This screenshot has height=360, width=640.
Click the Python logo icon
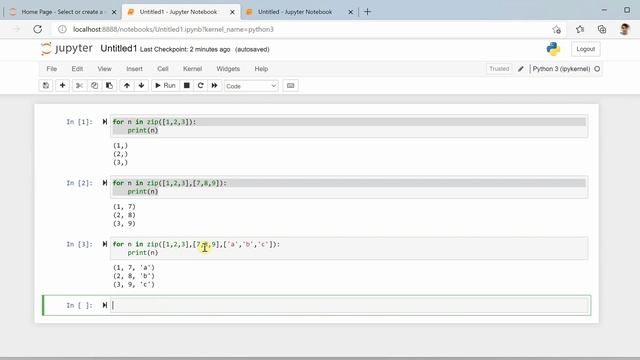coord(553,49)
